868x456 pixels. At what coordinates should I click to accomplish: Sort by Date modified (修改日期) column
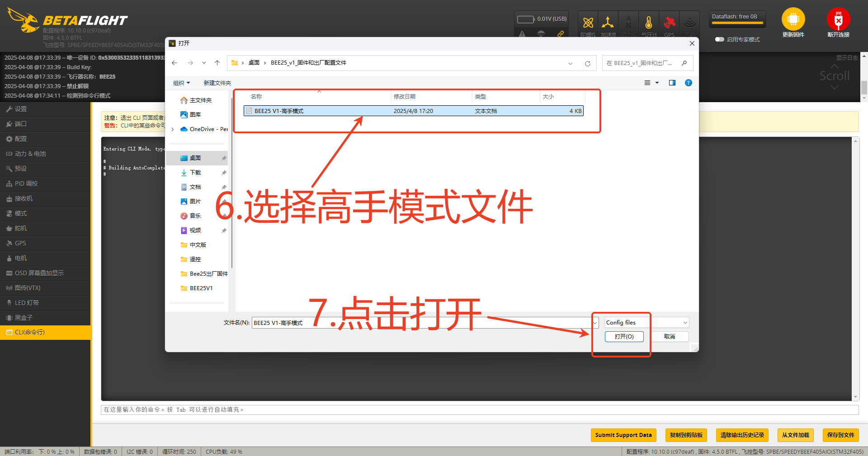(405, 96)
